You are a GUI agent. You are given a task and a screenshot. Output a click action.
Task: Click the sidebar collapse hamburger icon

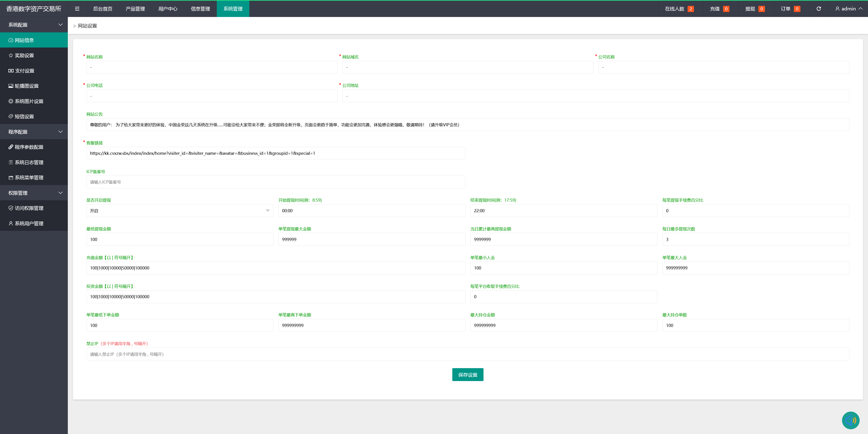pos(77,9)
